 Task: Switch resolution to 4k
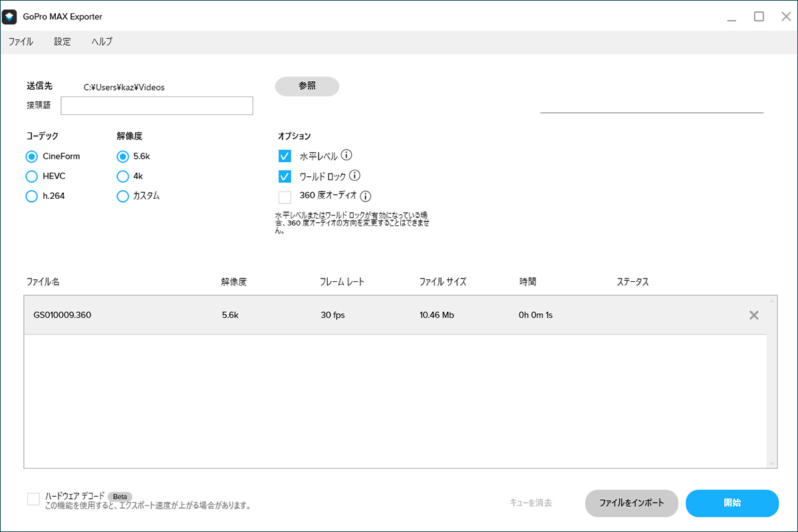[122, 176]
